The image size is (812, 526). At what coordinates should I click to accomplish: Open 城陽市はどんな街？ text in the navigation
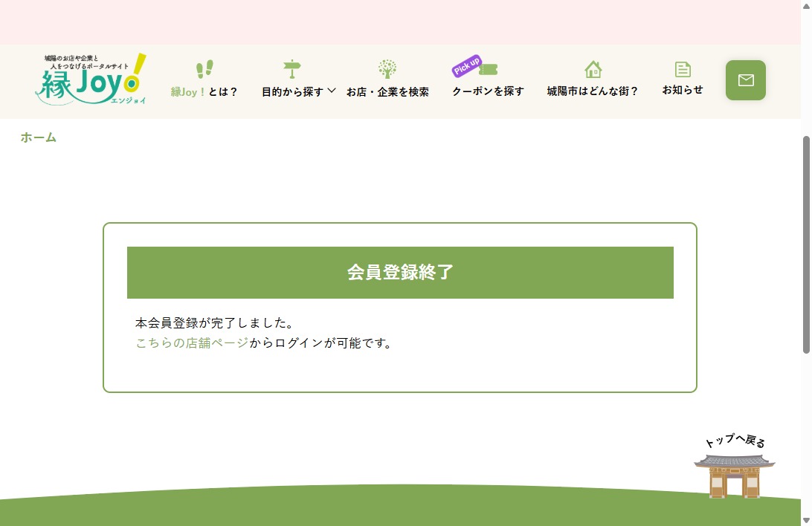(x=593, y=91)
